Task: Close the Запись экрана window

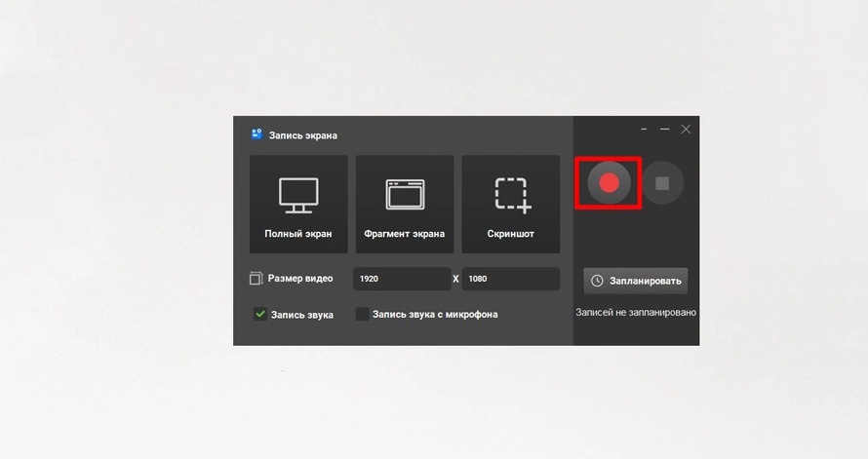Action: pyautogui.click(x=686, y=130)
